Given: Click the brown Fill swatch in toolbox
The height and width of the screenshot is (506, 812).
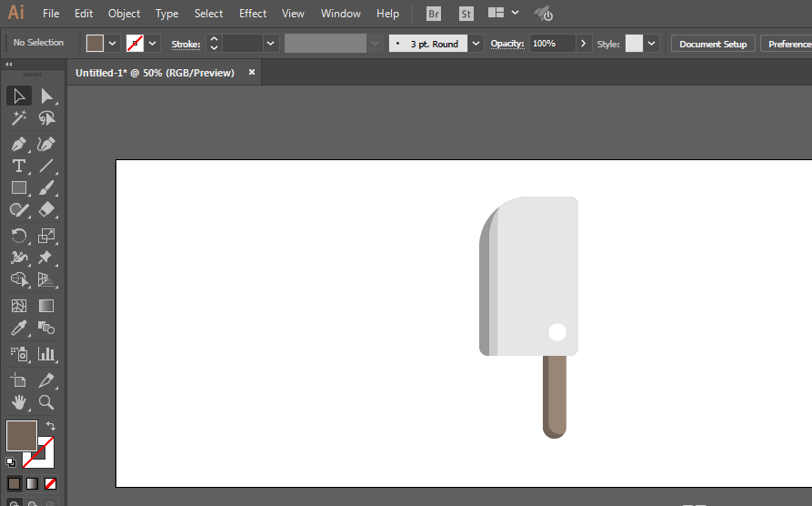Looking at the screenshot, I should pos(21,436).
